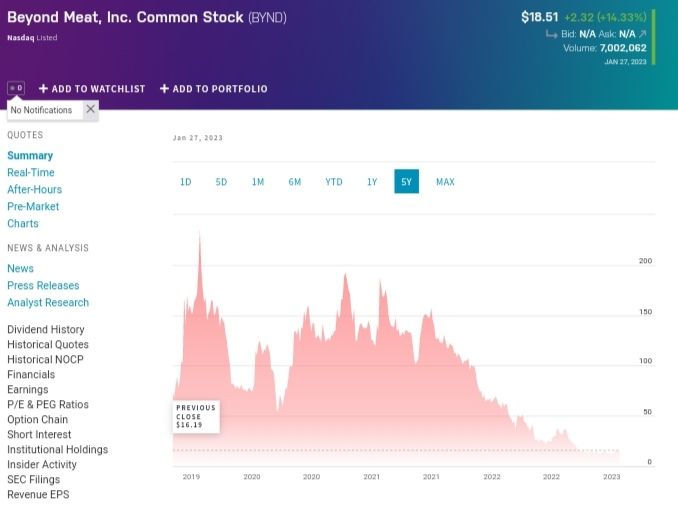Show the MAX chart history
The width and height of the screenshot is (678, 522).
[x=445, y=182]
